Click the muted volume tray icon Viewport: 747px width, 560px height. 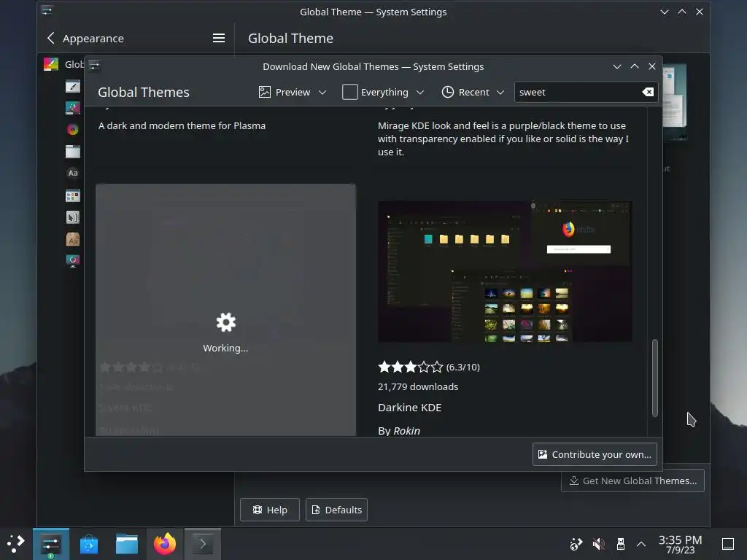(x=598, y=544)
